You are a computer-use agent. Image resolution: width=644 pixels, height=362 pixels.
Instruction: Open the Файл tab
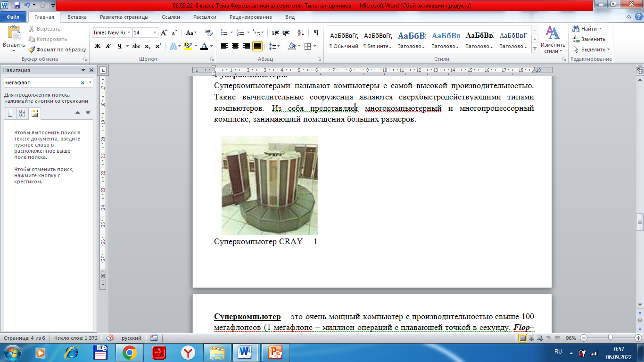tap(13, 17)
